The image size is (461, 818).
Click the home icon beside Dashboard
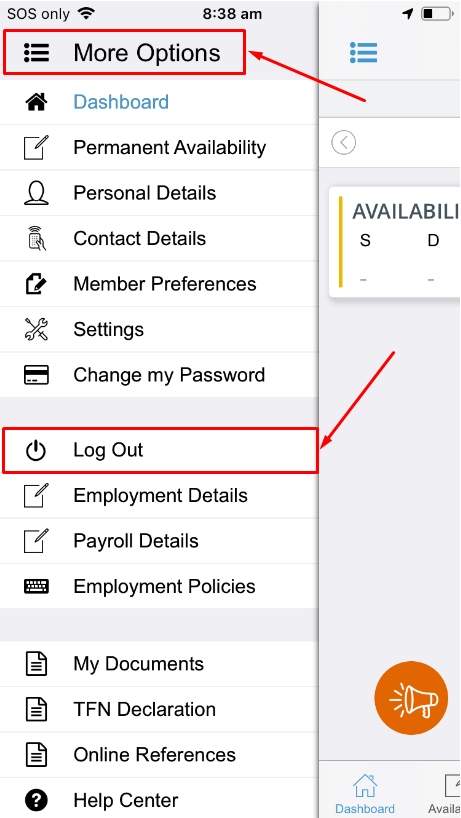tap(37, 102)
